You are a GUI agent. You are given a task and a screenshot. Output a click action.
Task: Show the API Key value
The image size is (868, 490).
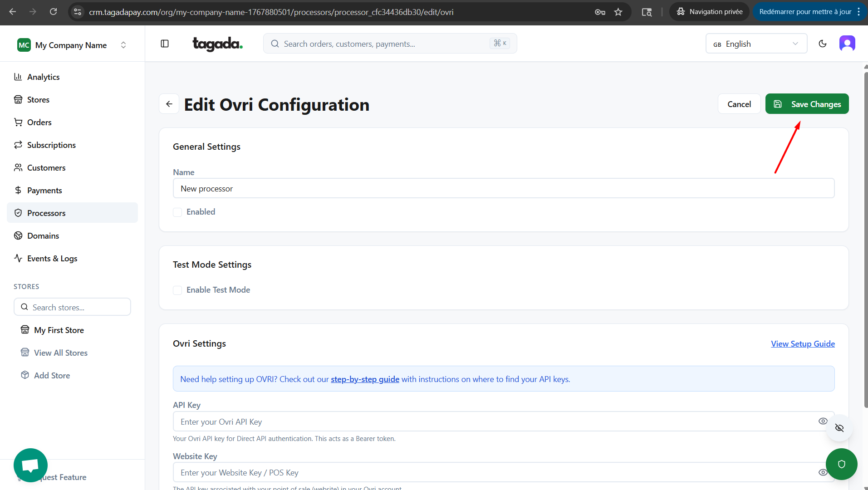pos(823,421)
